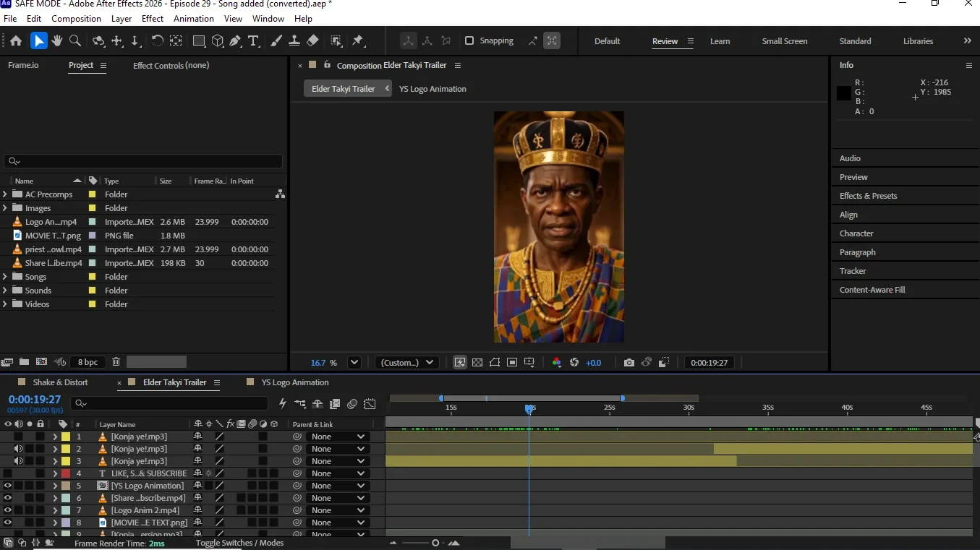Open the Effect menu

click(153, 18)
